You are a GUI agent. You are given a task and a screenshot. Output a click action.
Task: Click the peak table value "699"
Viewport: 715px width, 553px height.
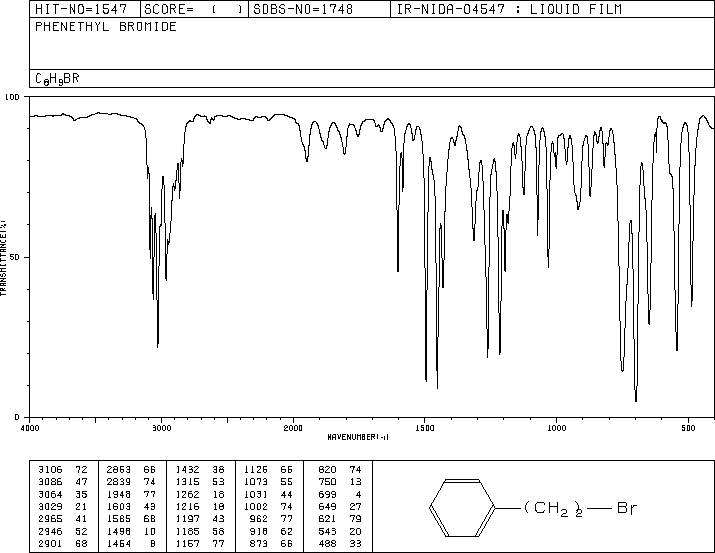click(327, 494)
